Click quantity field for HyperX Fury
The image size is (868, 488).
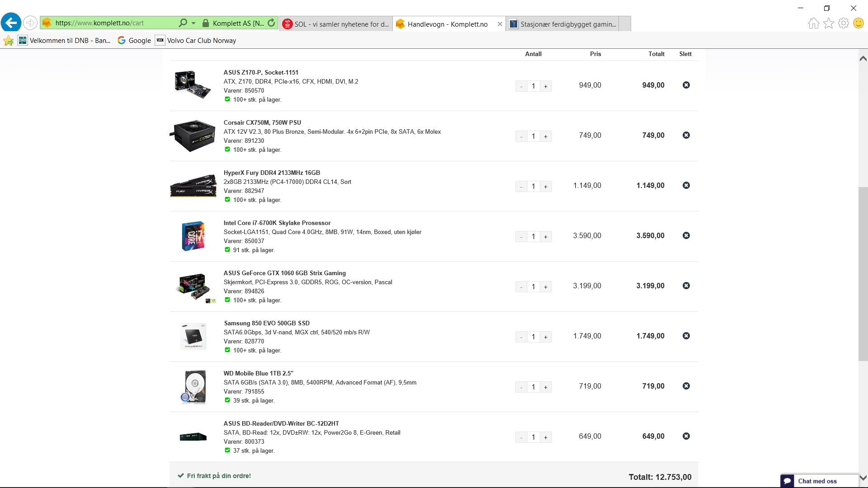pos(533,187)
